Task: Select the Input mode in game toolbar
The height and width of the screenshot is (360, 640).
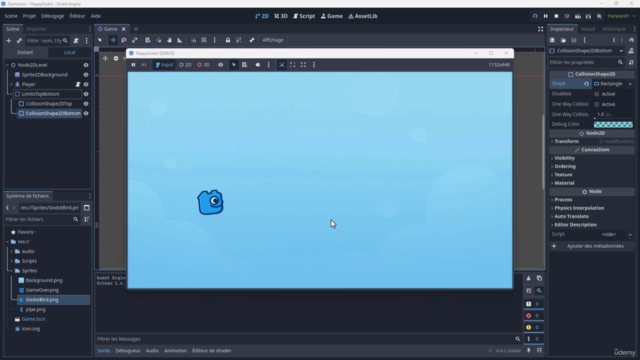Action: tap(164, 64)
